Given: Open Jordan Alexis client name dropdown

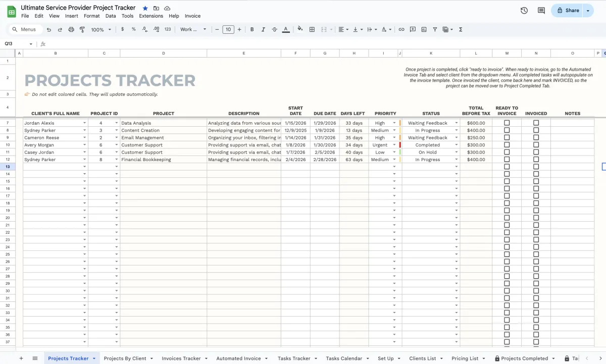Looking at the screenshot, I should [x=85, y=123].
